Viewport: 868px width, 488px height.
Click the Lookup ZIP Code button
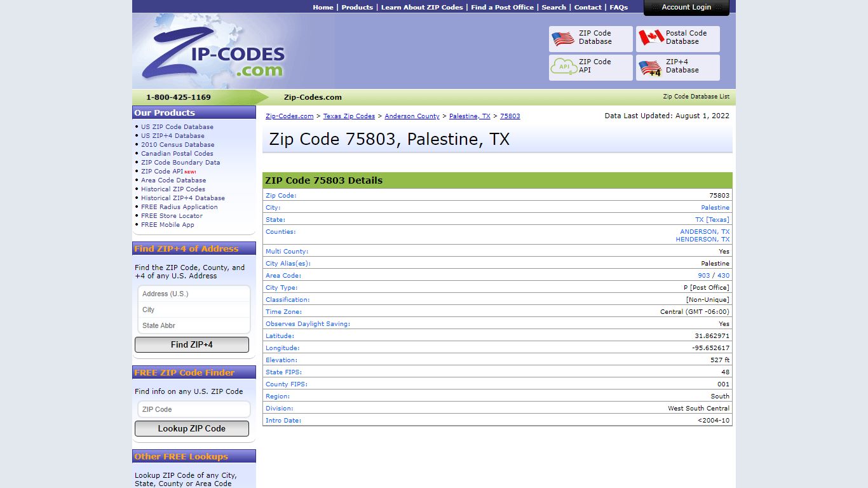[x=192, y=428]
